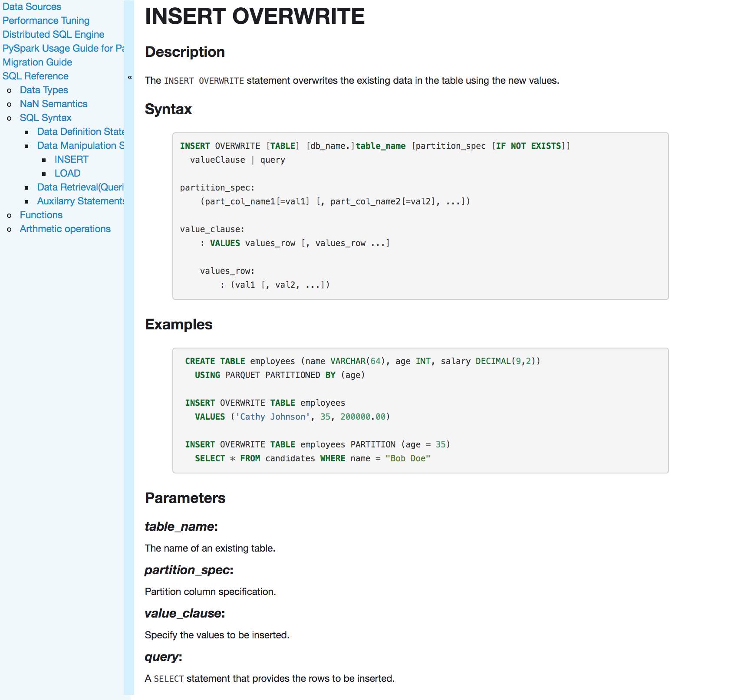Open the Data Sources link
741x700 pixels.
click(x=32, y=7)
